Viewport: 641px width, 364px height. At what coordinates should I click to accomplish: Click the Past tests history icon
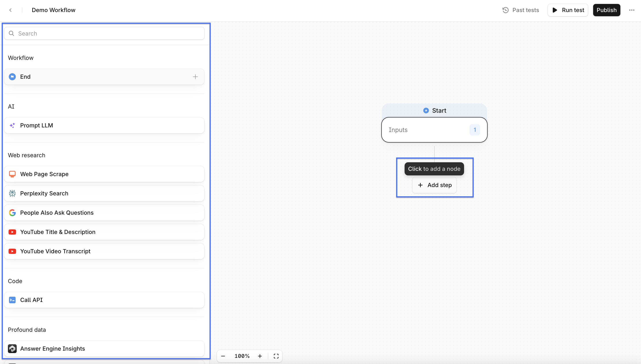pos(505,10)
